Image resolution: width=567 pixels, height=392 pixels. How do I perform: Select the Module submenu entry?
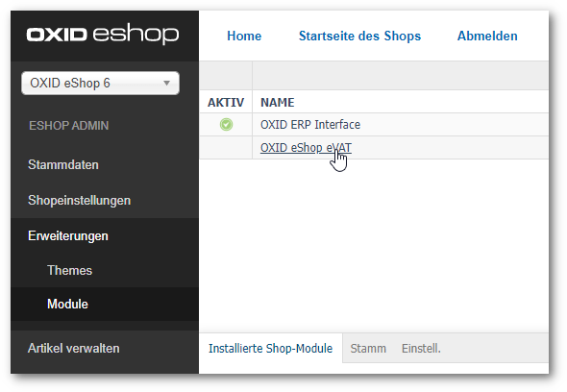(x=67, y=305)
